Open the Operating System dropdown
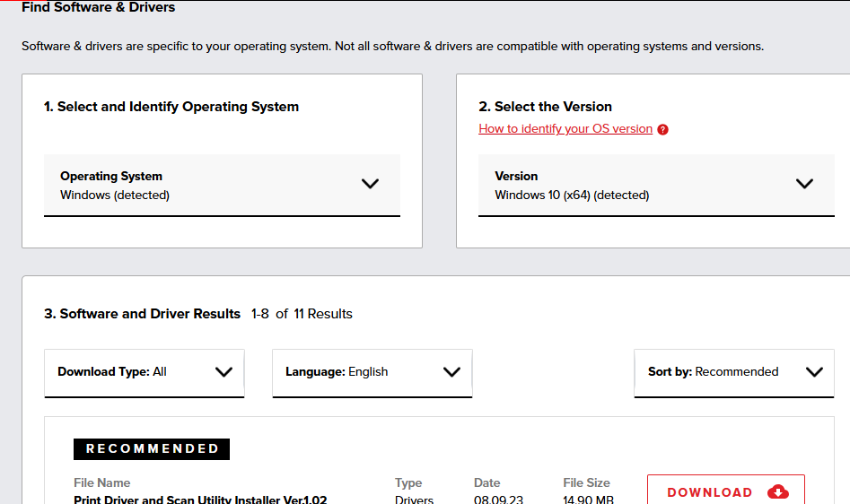This screenshot has width=850, height=504. click(222, 185)
